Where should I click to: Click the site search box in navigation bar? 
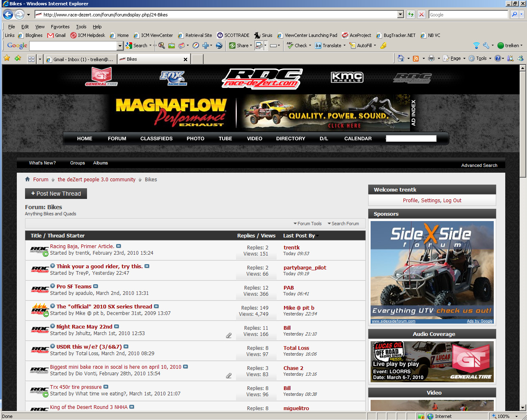pos(411,139)
